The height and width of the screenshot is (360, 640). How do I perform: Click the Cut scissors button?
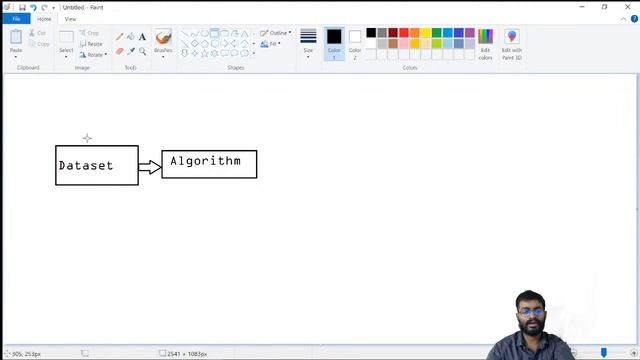[38, 33]
